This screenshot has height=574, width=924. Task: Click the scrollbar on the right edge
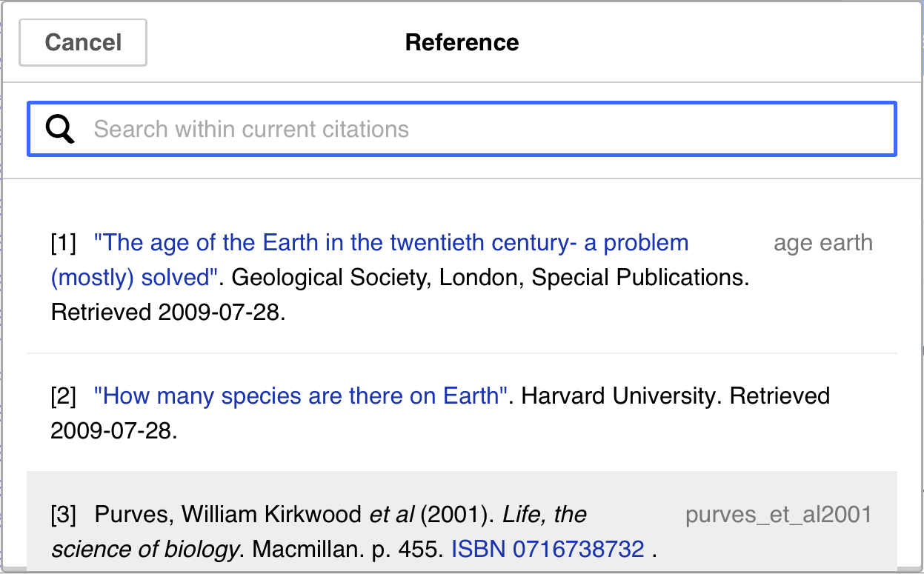(x=919, y=333)
